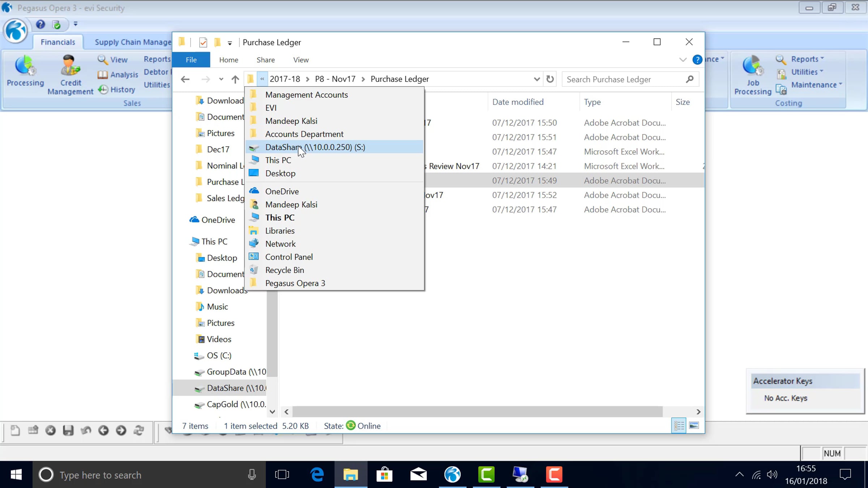The width and height of the screenshot is (868, 488).
Task: Click the help question mark in Opera toolbar
Action: tap(40, 24)
